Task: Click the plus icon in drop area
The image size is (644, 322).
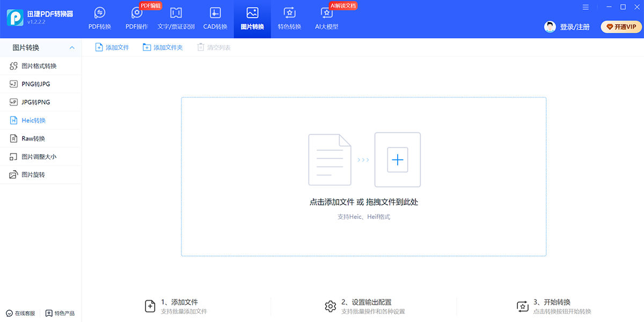Action: (x=397, y=159)
